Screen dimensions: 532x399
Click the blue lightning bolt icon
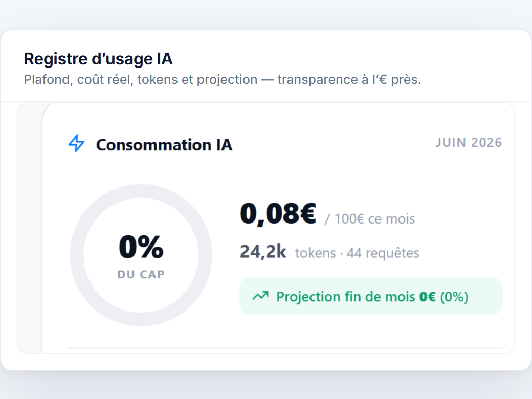(76, 144)
